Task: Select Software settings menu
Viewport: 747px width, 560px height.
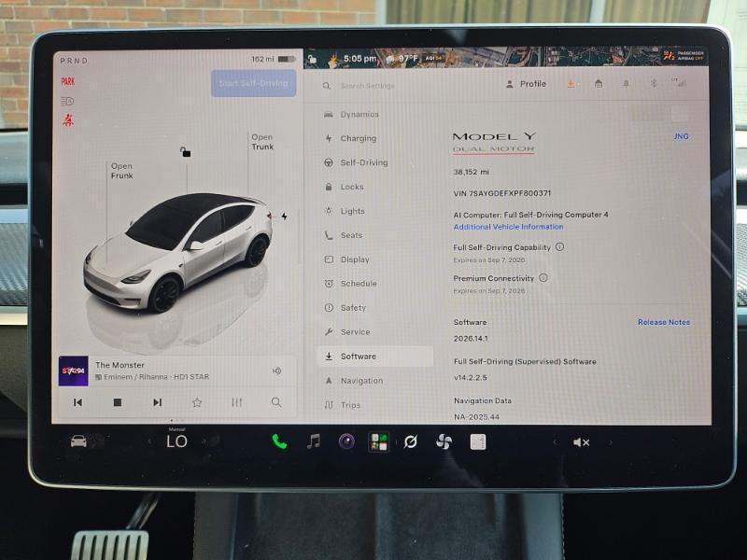Action: click(x=375, y=357)
